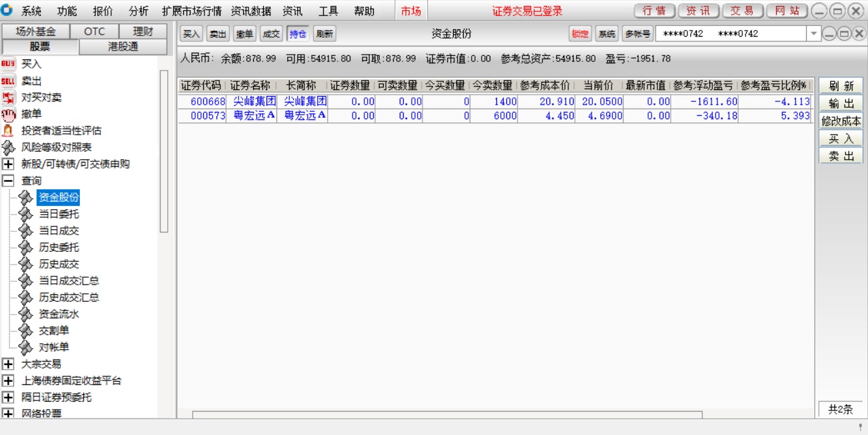868x435 pixels.
Task: Open the 资讯数据 menu
Action: click(251, 11)
